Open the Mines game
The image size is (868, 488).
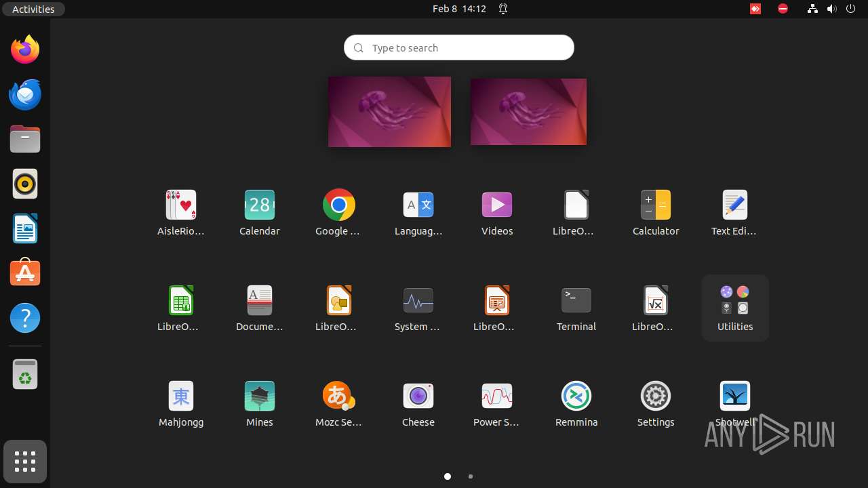point(260,404)
